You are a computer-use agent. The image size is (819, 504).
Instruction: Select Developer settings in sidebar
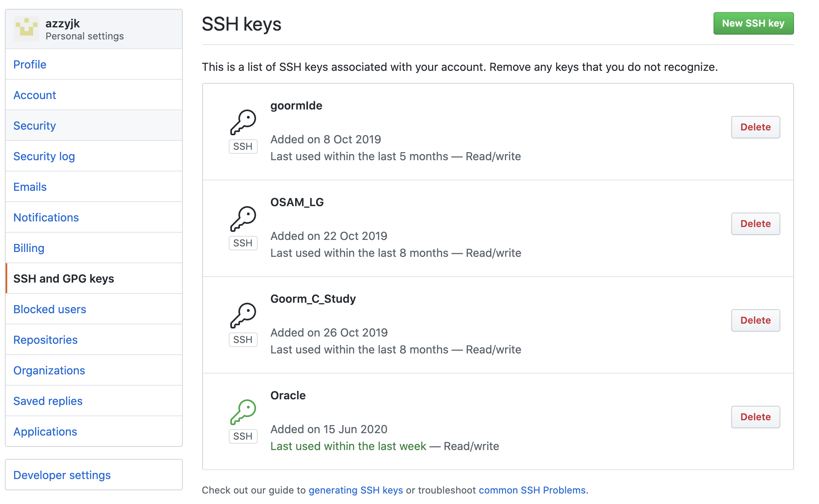coord(62,475)
